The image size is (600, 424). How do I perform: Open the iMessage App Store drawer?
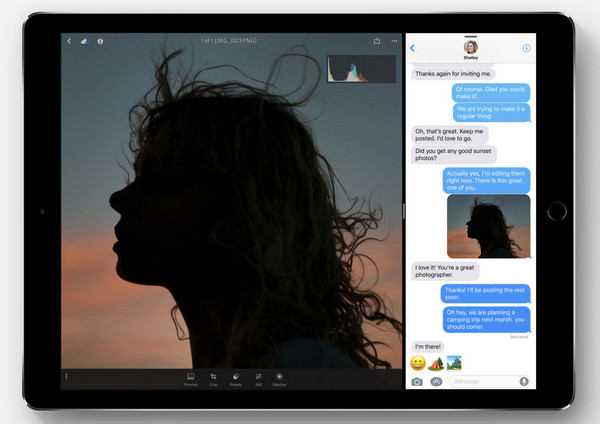click(436, 381)
